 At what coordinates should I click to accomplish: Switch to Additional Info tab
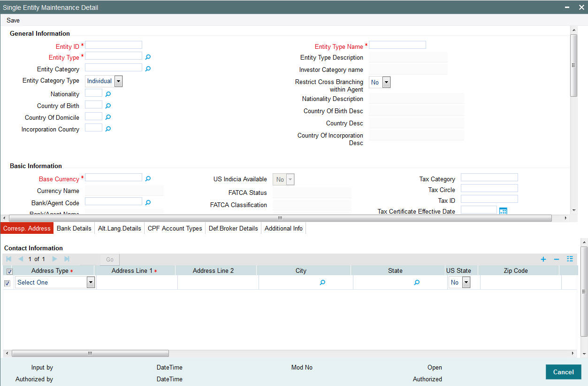pos(284,228)
